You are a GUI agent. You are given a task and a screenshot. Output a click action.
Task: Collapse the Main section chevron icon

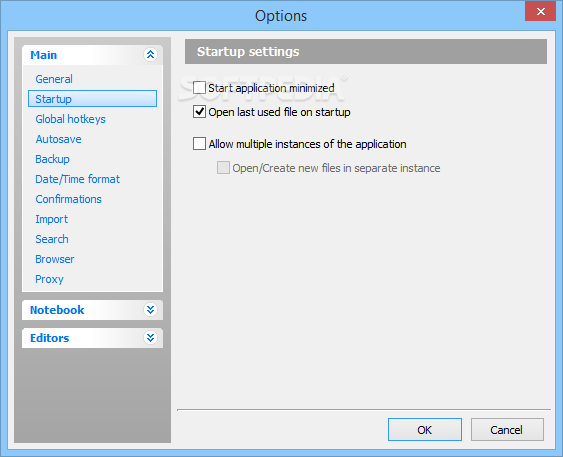(150, 55)
